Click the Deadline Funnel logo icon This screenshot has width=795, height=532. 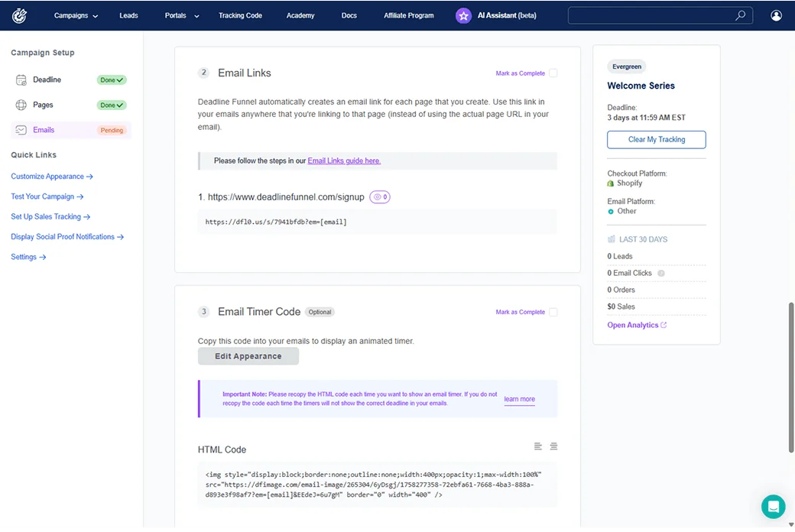click(19, 16)
